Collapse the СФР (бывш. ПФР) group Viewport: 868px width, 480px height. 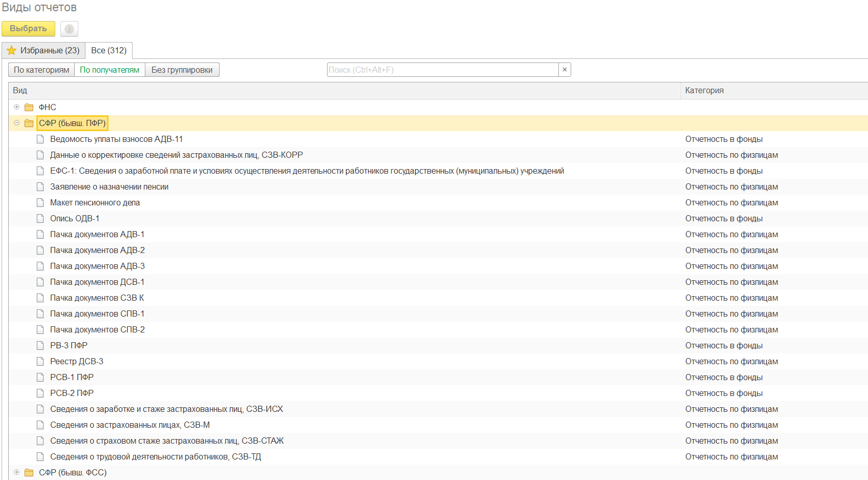click(16, 123)
